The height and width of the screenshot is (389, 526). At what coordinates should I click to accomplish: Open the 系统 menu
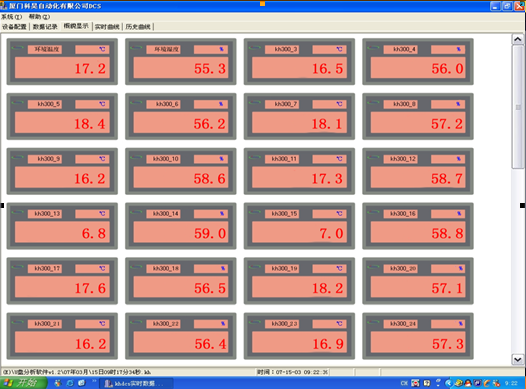coord(11,17)
